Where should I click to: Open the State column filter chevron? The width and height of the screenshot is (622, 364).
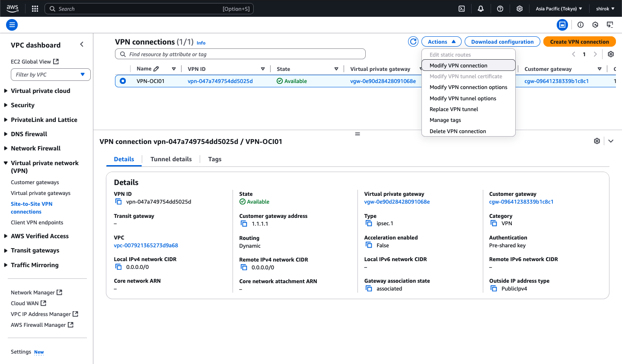tap(336, 69)
